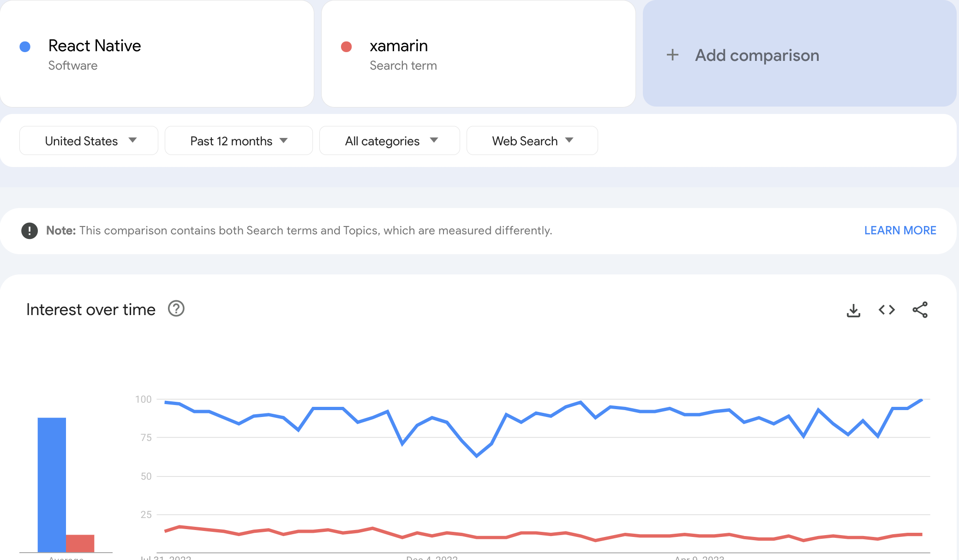Click the blue React Native color dot
The height and width of the screenshot is (560, 959).
25,47
